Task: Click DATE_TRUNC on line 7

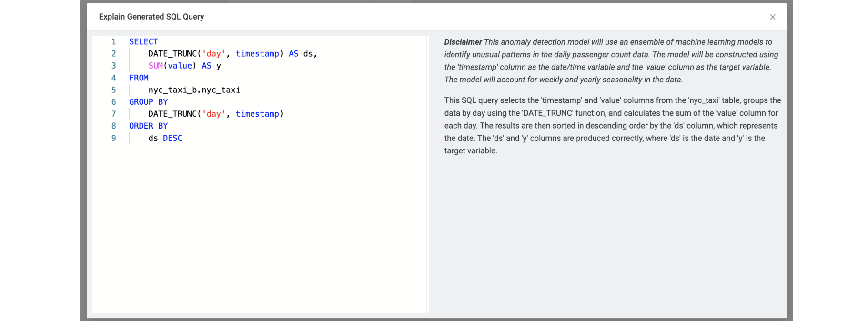Action: [172, 114]
